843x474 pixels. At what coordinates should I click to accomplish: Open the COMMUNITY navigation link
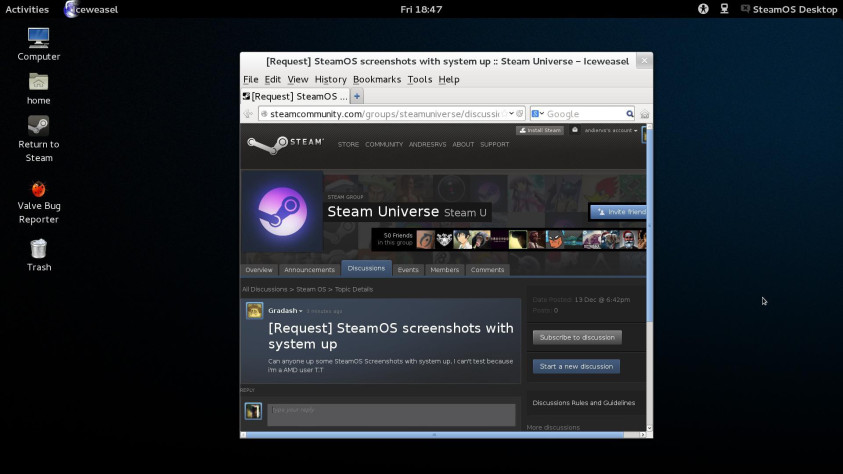coord(384,145)
